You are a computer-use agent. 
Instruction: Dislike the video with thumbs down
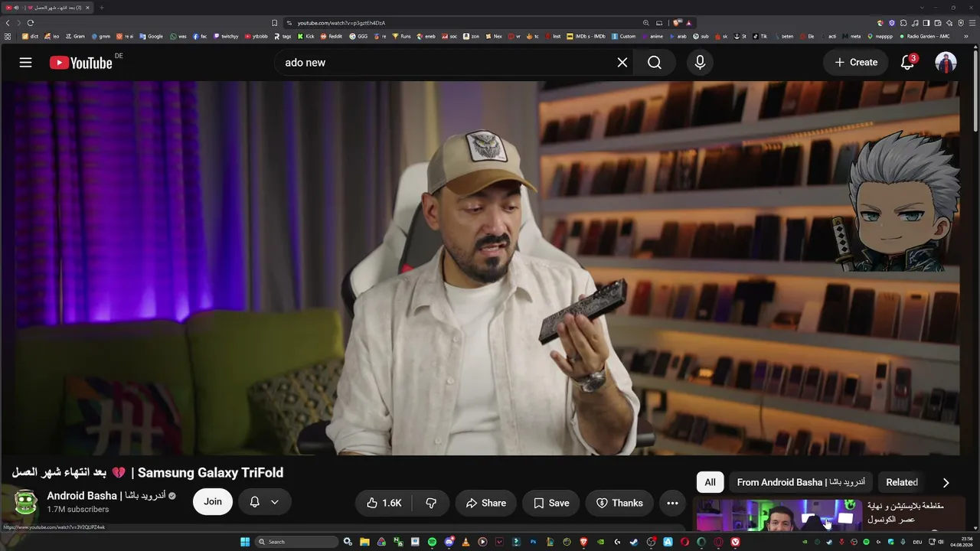431,503
